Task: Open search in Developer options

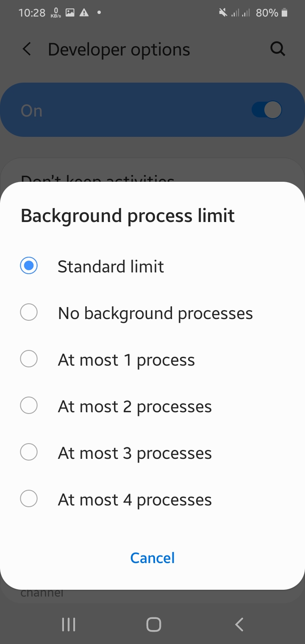Action: coord(277,50)
